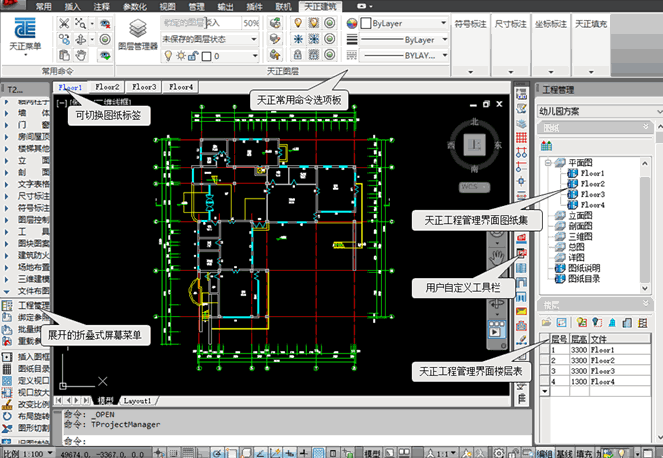Click the clipboard paste icon in 常用命令
The width and height of the screenshot is (663, 458).
tap(64, 55)
